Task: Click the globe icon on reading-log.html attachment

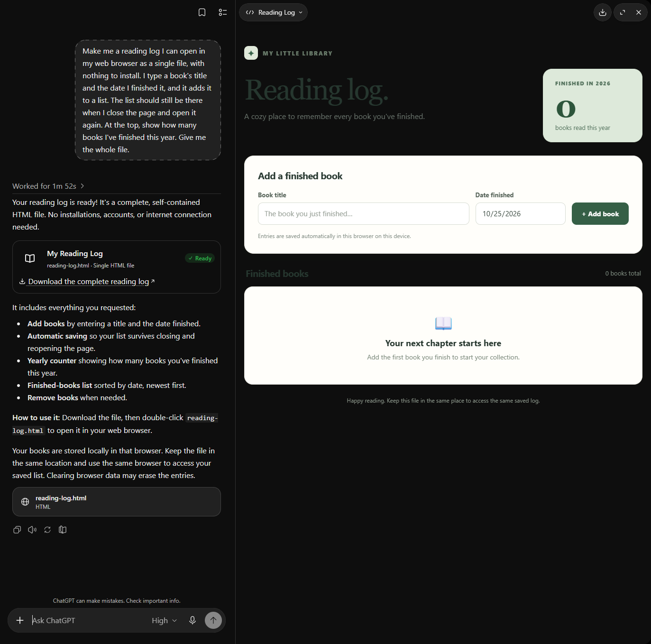Action: 25,502
